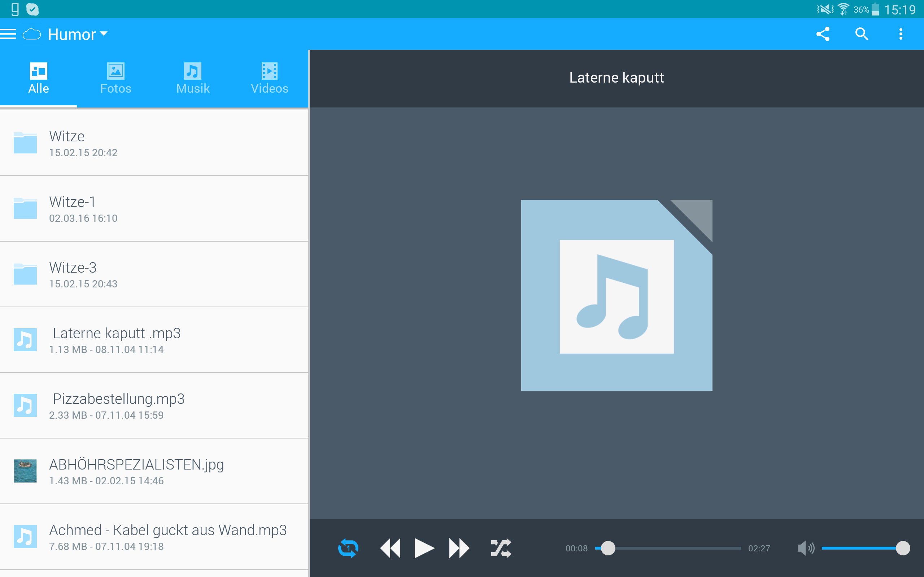
Task: Toggle repeat-one mode
Action: [348, 548]
